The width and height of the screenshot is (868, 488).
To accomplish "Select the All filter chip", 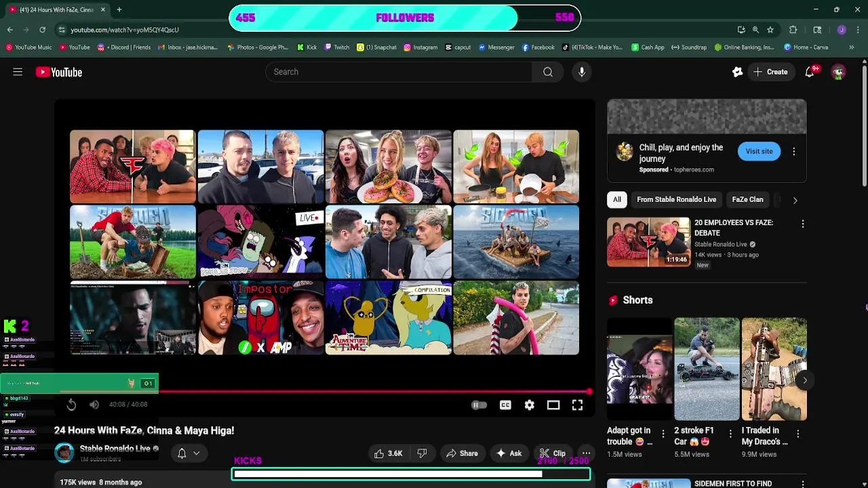I will (x=617, y=200).
